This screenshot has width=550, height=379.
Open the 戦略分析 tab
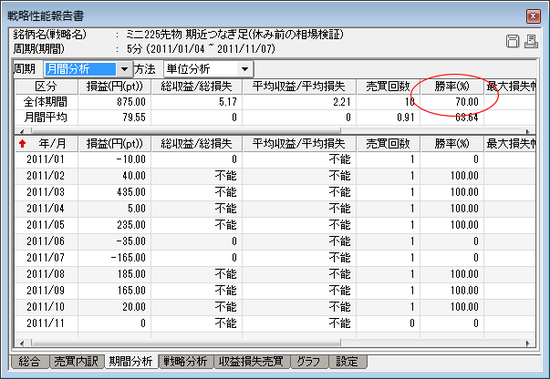tap(186, 361)
